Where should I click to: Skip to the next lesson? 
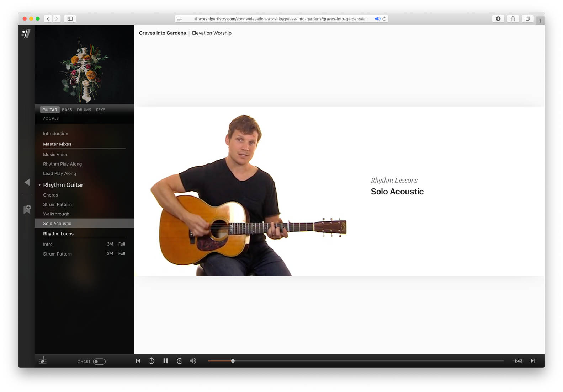(533, 361)
